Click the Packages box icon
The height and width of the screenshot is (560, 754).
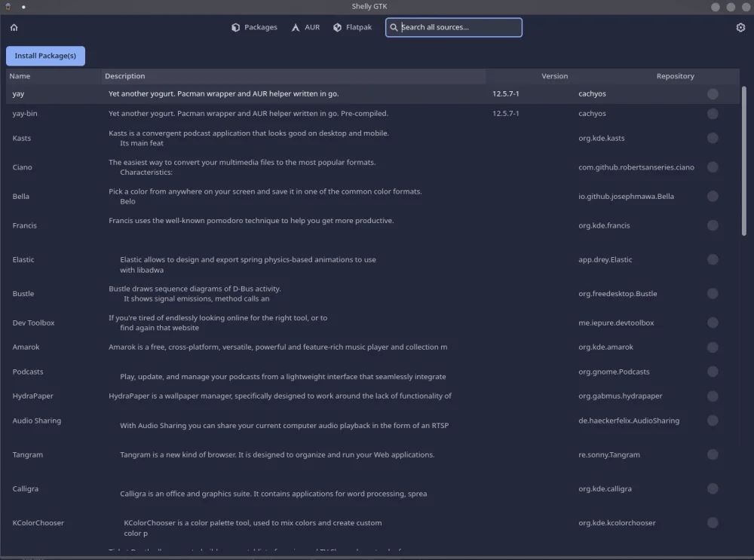click(235, 27)
